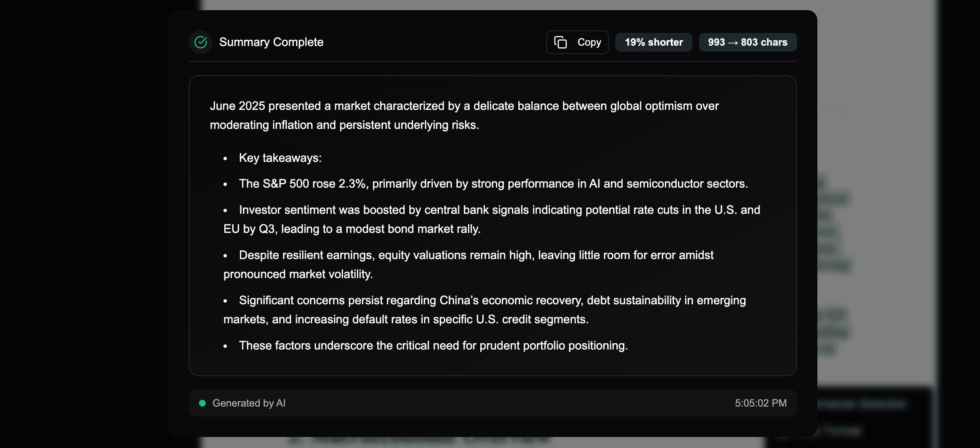Viewport: 980px width, 448px height.
Task: Select the "993 → 803 chars" badge
Action: (x=748, y=42)
